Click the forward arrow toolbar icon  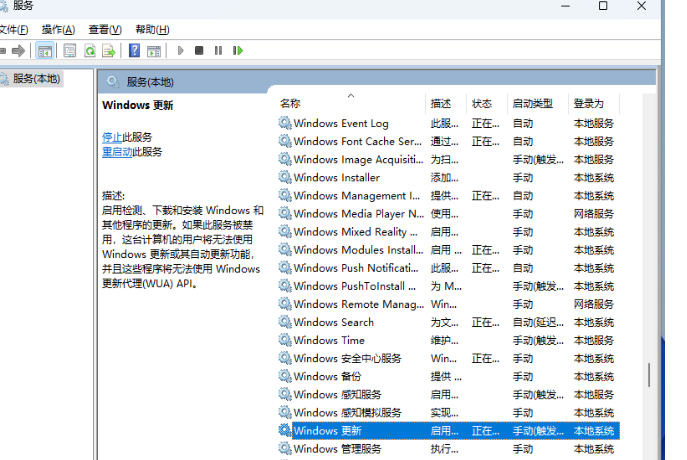[18, 51]
